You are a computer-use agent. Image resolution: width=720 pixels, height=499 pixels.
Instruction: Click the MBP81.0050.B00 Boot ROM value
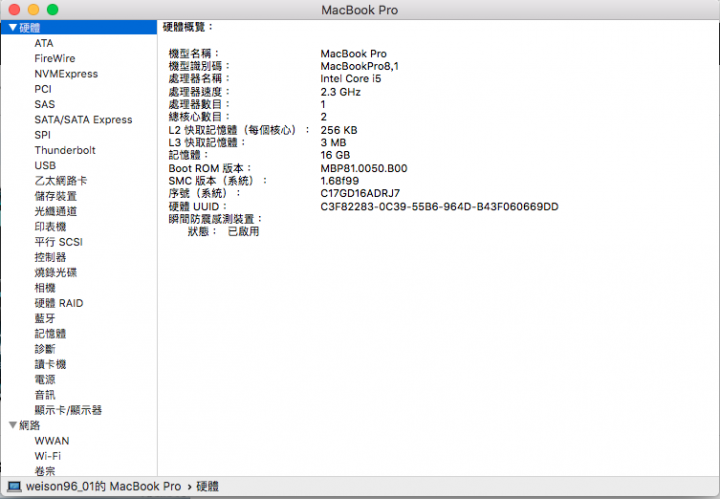364,168
